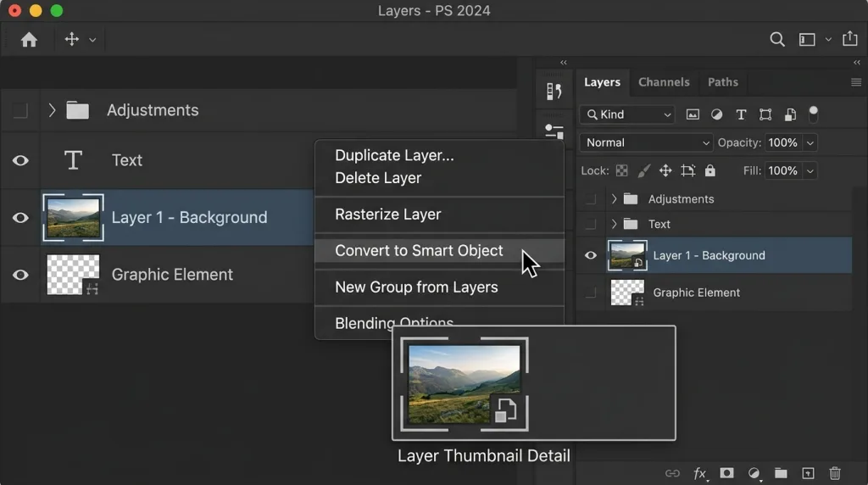Create new adjustment layer icon
The width and height of the screenshot is (868, 485).
coord(754,473)
